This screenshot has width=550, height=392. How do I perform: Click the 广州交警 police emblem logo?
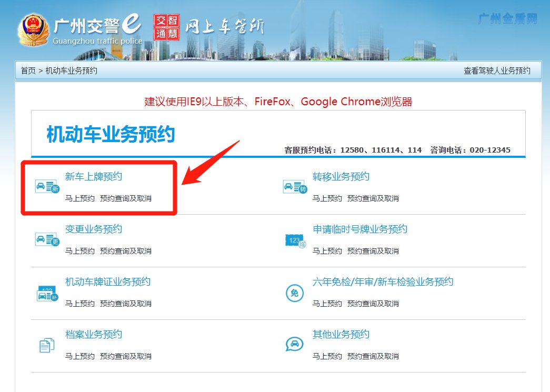34,29
